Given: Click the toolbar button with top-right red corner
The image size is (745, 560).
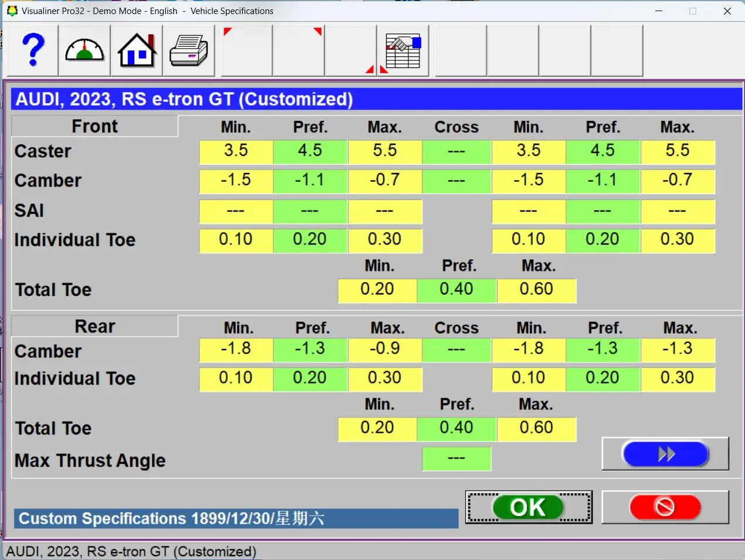Looking at the screenshot, I should tap(299, 50).
